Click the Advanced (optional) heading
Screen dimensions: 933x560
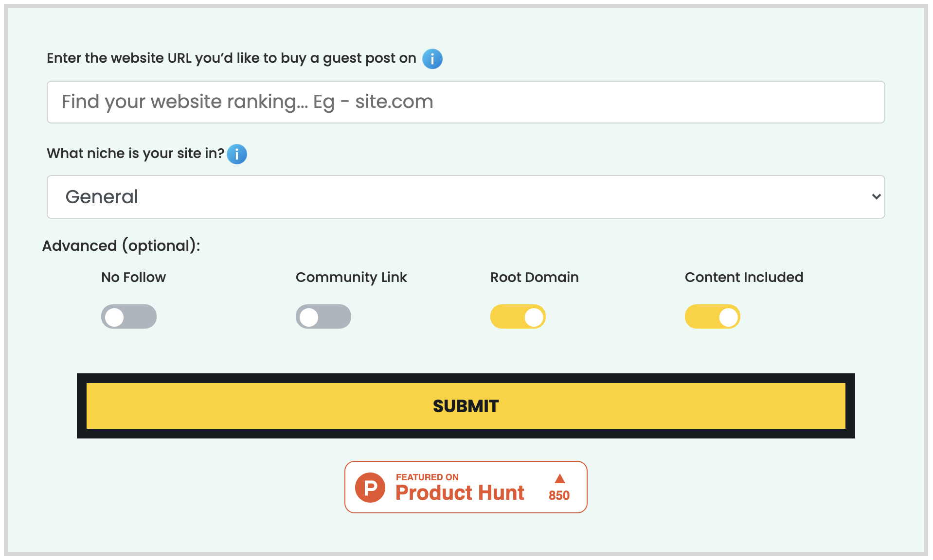[x=121, y=246]
